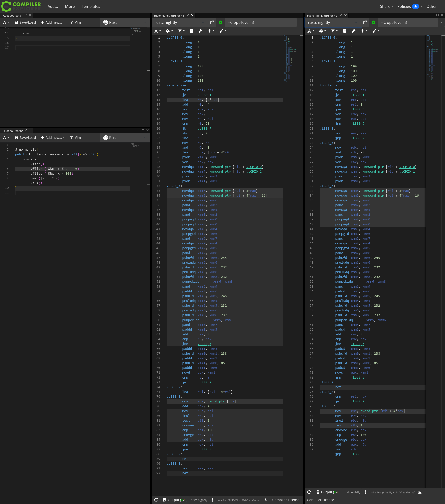
Task: Expand options history arrow beside Editor #2 flags
Action: tap(441, 22)
